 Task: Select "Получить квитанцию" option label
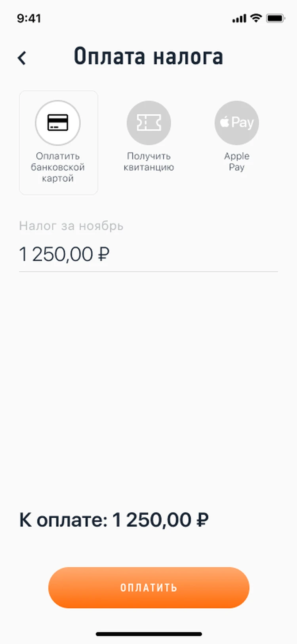click(x=149, y=162)
